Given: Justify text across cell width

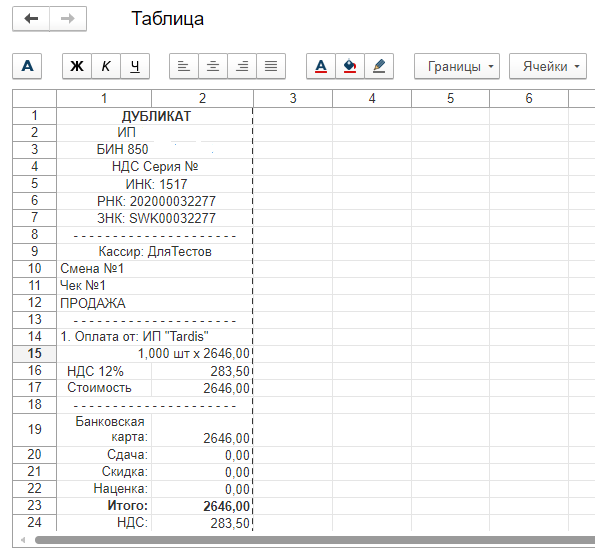Looking at the screenshot, I should point(271,66).
